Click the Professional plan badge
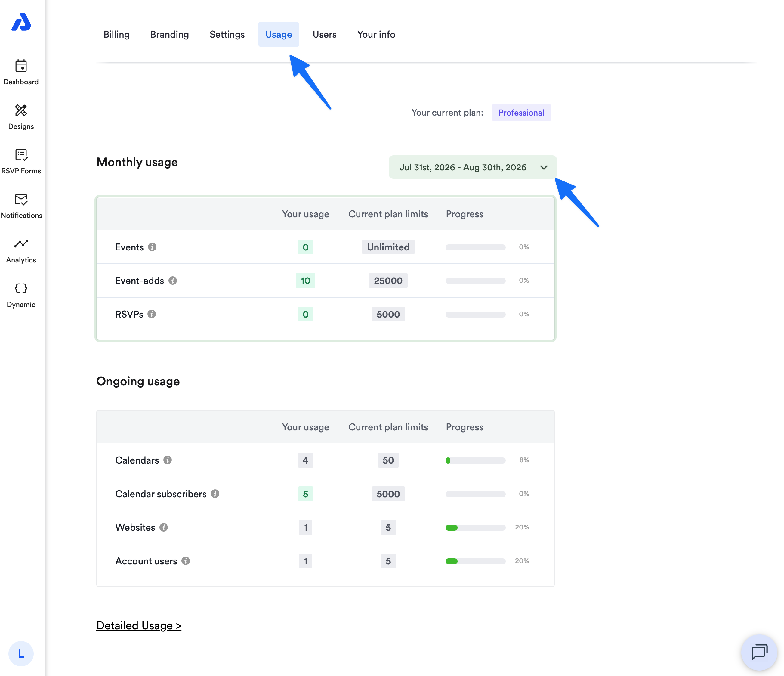 pos(521,113)
